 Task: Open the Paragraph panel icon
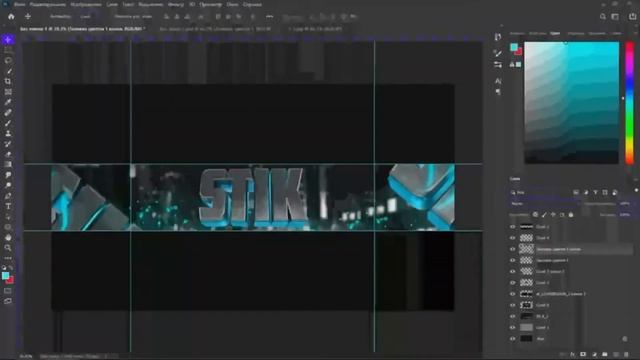498,92
